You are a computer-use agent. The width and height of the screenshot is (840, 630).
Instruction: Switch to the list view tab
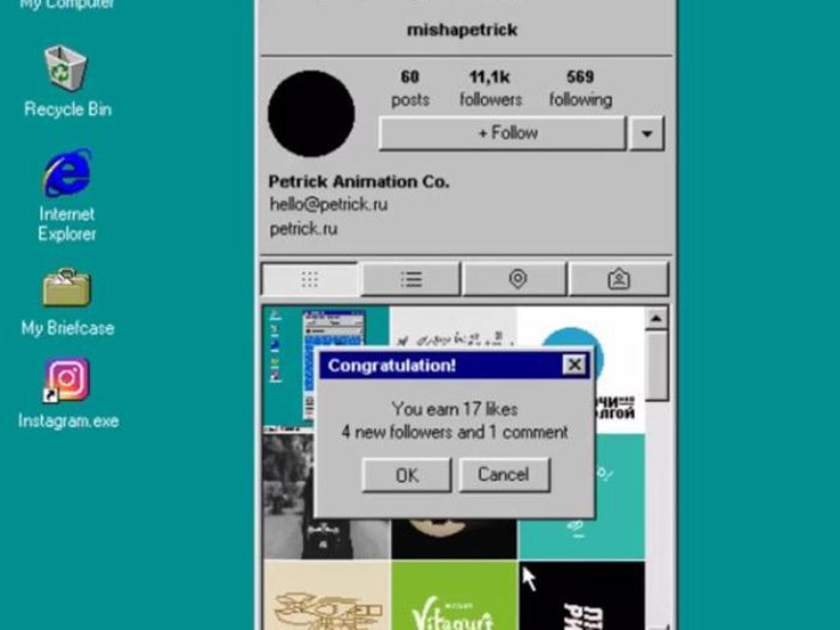[x=411, y=279]
